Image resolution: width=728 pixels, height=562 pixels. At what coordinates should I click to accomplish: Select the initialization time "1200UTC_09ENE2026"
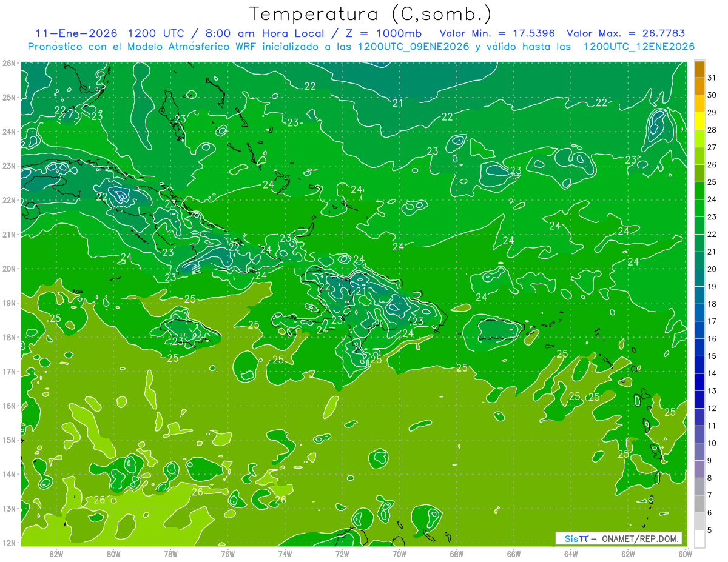coord(414,47)
